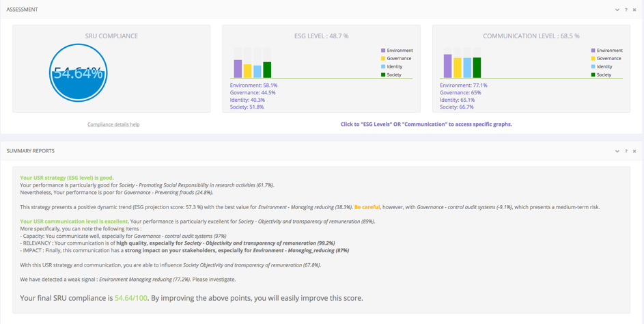This screenshot has width=644, height=324.
Task: Click the yellow Governance bar in ESG chart
Action: pos(248,71)
